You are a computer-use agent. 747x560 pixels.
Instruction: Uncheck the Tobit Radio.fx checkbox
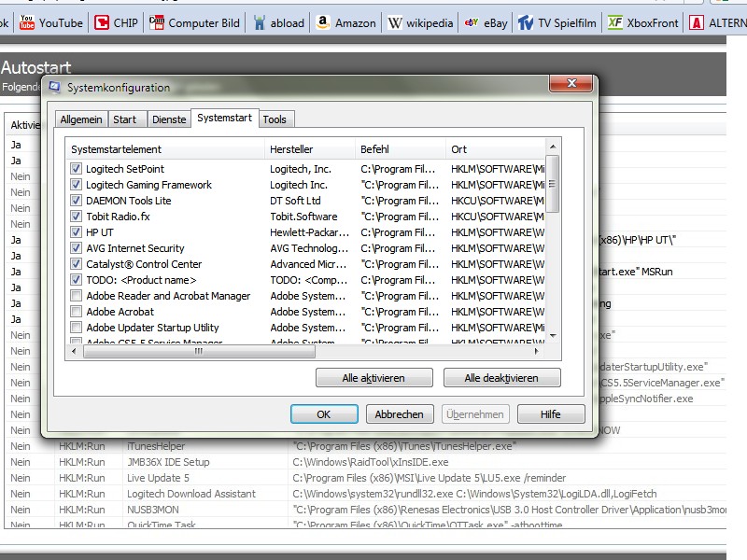coord(76,217)
